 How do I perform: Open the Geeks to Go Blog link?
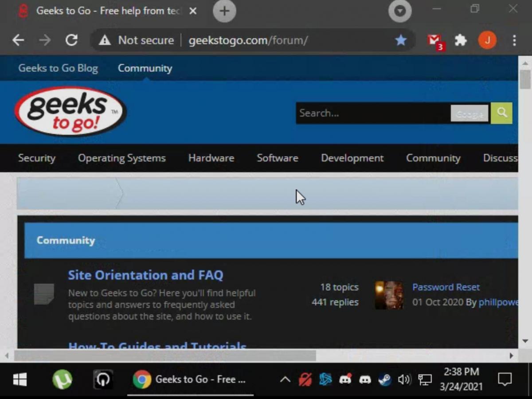58,68
